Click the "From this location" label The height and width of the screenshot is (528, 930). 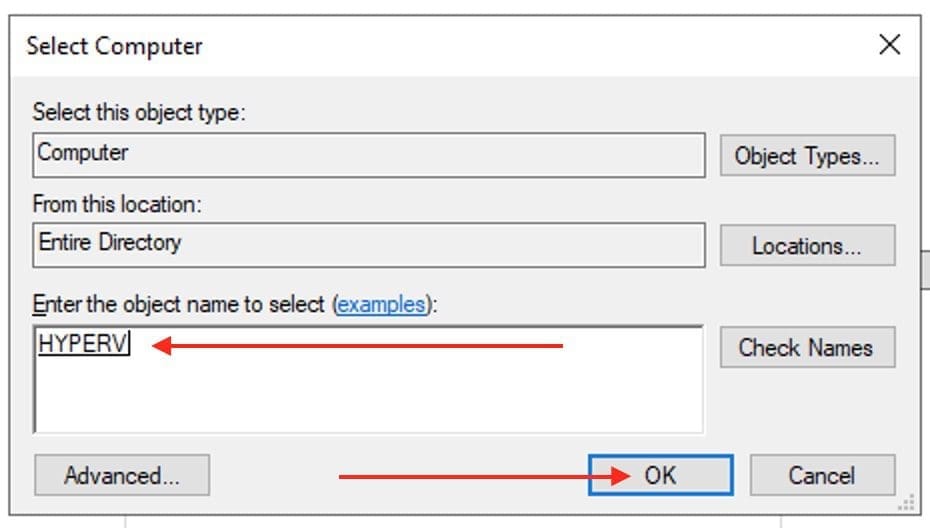[117, 203]
